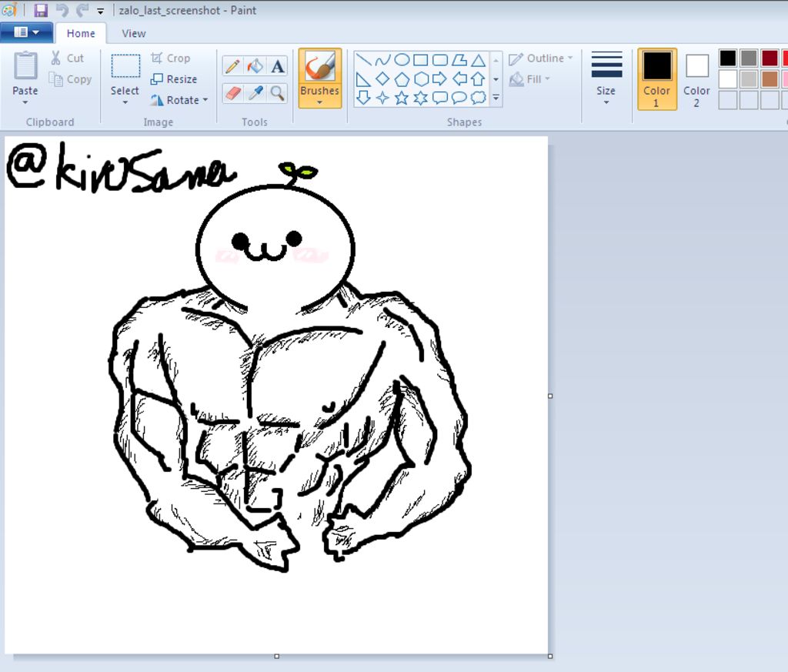Expand the Shapes gallery more button

point(496,98)
